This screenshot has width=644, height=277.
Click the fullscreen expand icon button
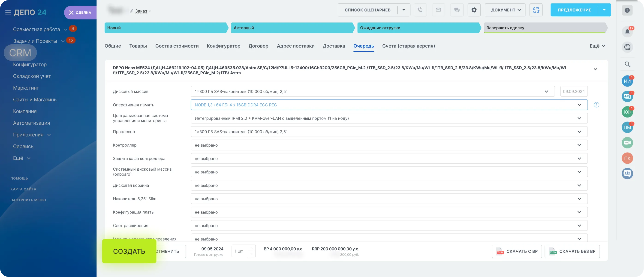click(536, 10)
